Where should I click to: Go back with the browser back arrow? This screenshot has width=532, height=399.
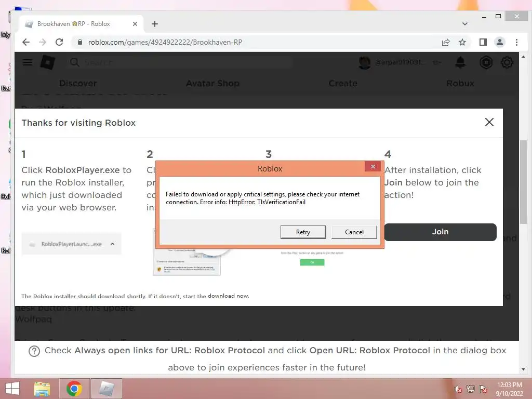pyautogui.click(x=26, y=42)
